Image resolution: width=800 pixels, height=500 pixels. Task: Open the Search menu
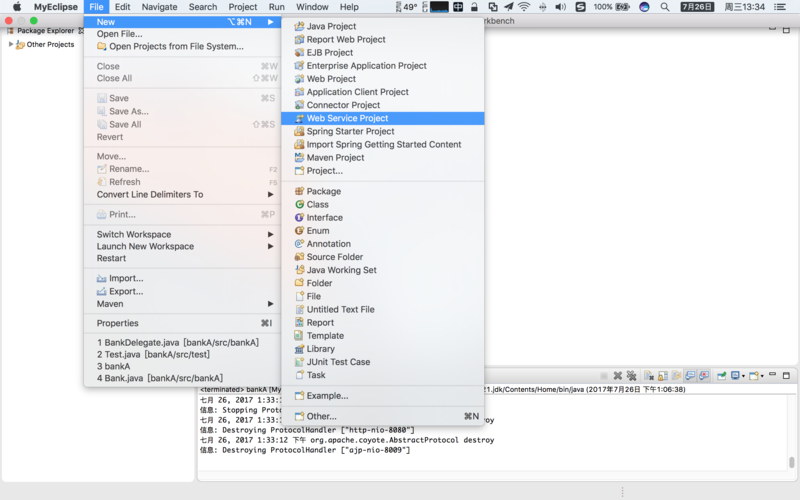(x=203, y=7)
